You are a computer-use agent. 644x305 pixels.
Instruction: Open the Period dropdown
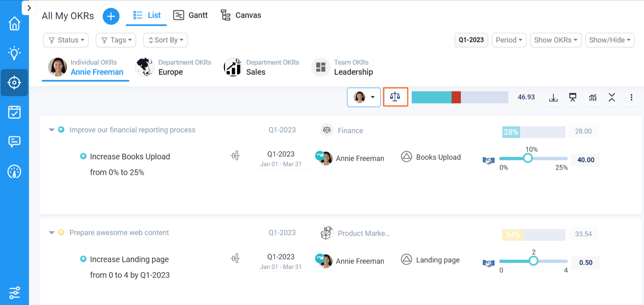pos(509,40)
